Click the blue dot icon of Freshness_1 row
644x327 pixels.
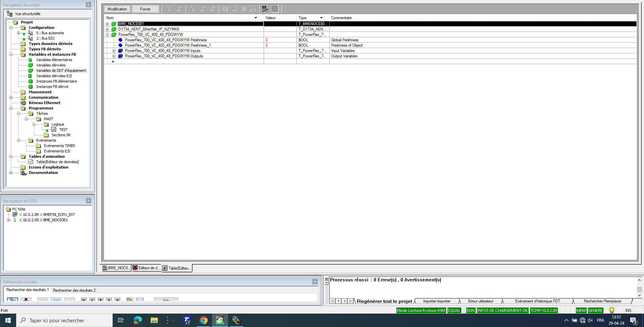pos(120,45)
